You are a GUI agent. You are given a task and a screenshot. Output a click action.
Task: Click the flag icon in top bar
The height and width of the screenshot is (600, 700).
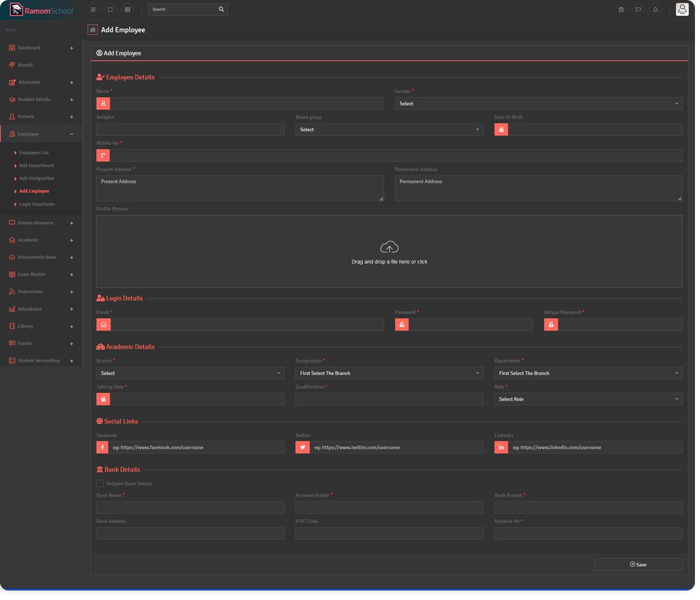[x=638, y=10]
